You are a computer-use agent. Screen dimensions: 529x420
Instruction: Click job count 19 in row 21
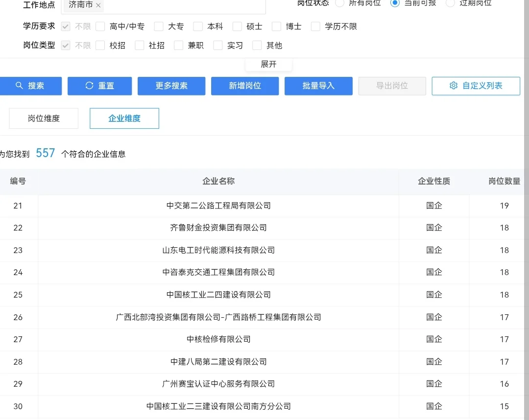click(x=504, y=206)
